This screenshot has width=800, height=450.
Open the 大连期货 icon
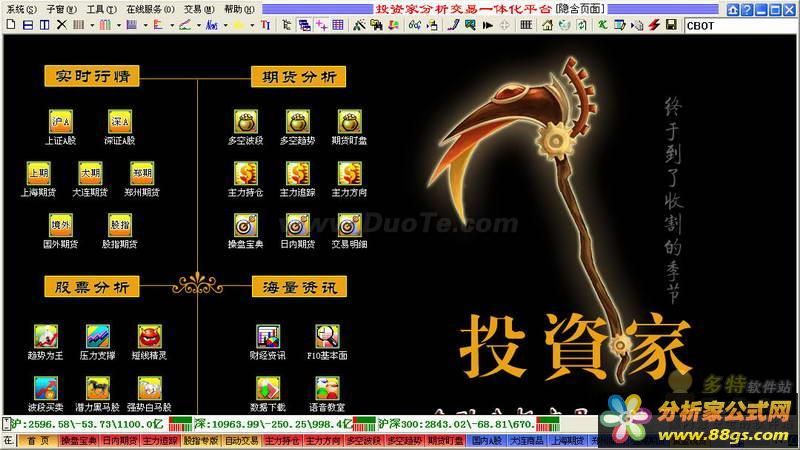(x=90, y=173)
